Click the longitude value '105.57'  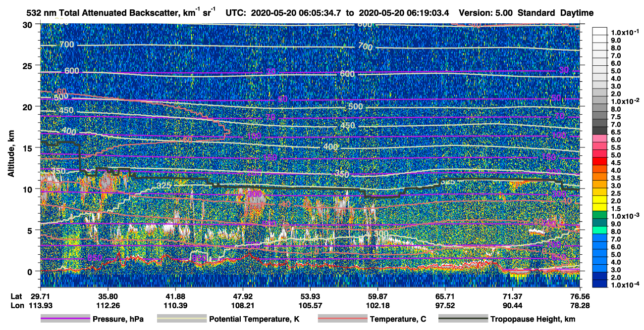click(x=310, y=305)
